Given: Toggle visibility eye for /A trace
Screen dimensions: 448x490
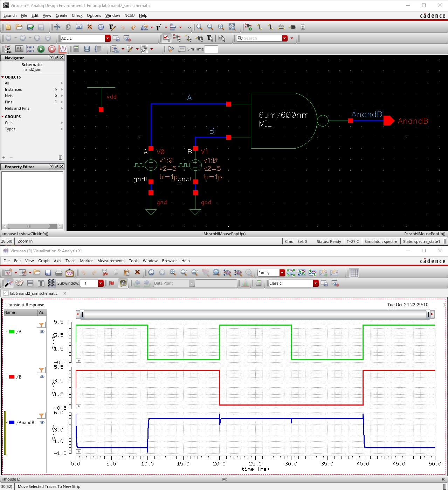Looking at the screenshot, I should tap(42, 332).
